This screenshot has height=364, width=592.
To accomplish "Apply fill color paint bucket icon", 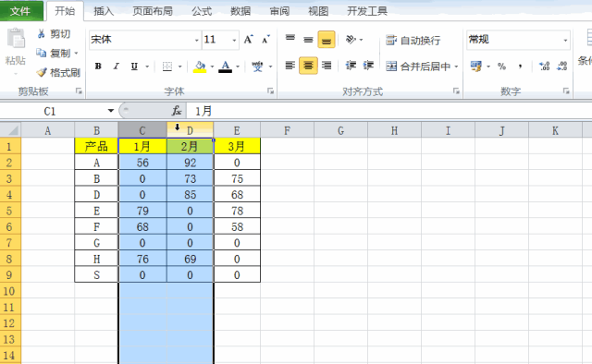I will (200, 67).
